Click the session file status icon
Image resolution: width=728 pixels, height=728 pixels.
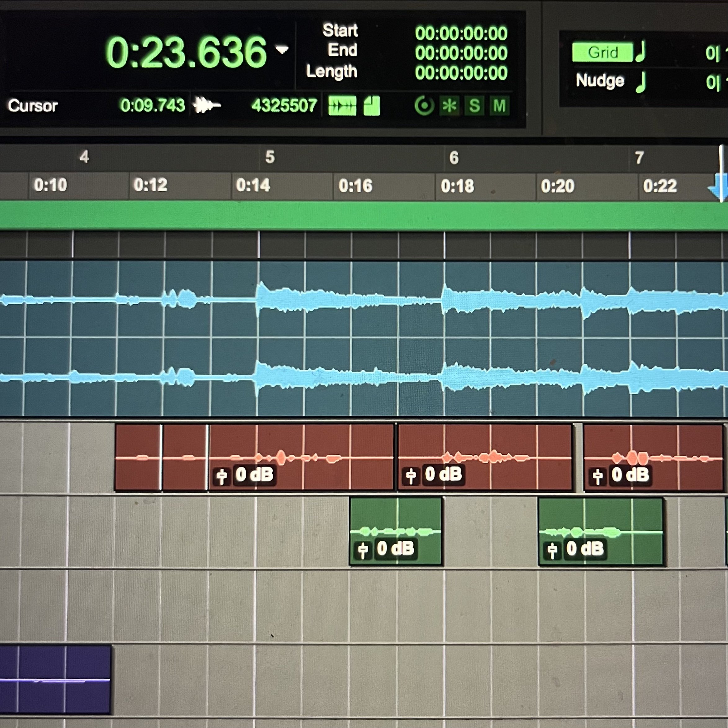[x=372, y=105]
